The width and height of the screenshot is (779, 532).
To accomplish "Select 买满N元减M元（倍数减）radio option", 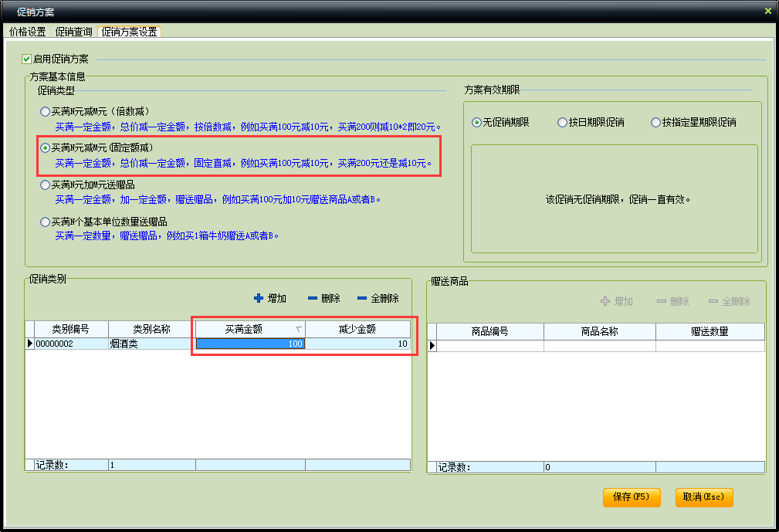I will (45, 112).
